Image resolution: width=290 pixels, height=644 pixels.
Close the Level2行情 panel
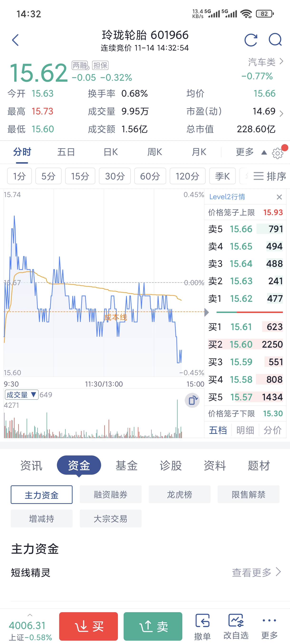[x=279, y=197]
